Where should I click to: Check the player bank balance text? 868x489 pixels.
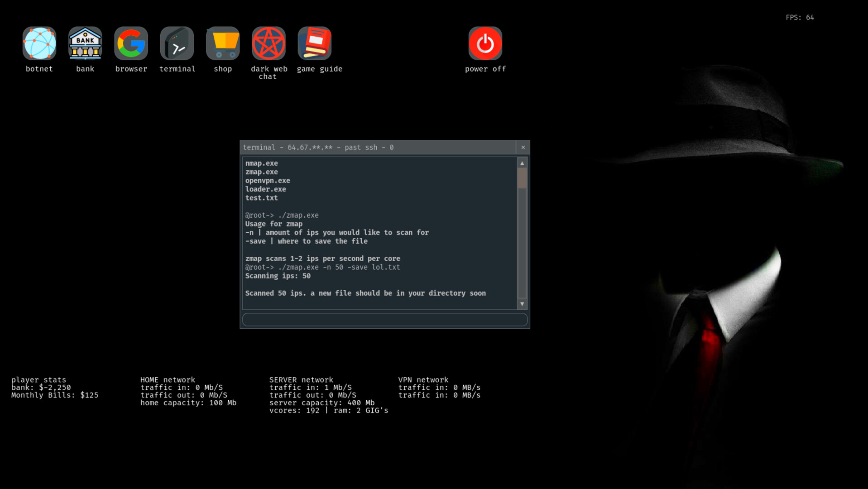click(41, 387)
